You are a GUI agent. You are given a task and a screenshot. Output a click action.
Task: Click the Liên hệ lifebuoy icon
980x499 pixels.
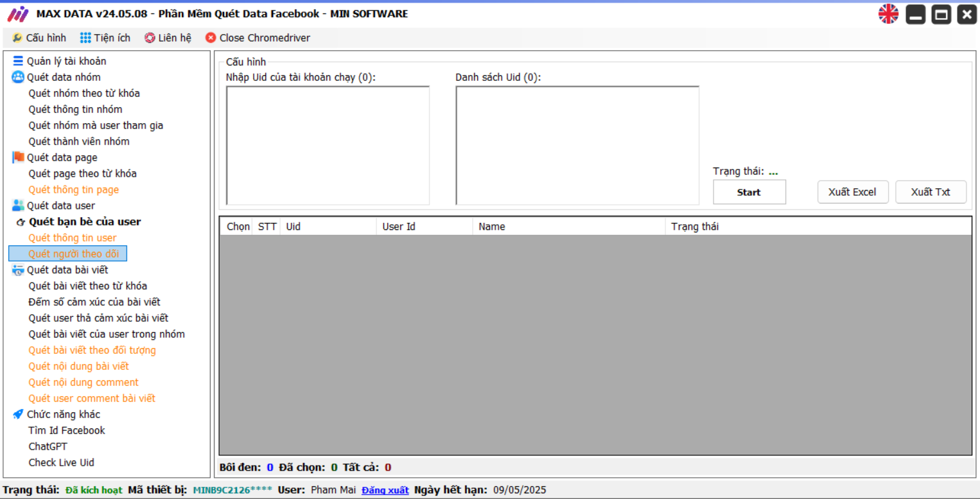[150, 38]
